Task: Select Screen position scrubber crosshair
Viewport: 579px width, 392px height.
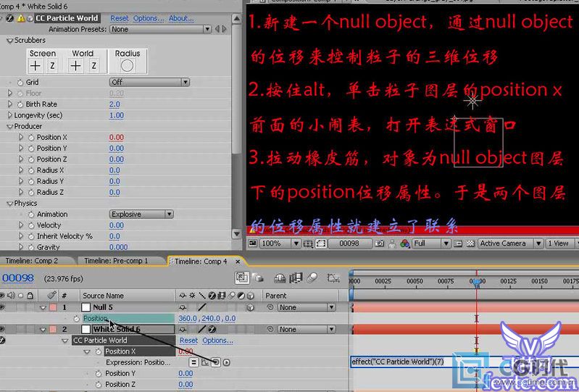Action: [36, 66]
